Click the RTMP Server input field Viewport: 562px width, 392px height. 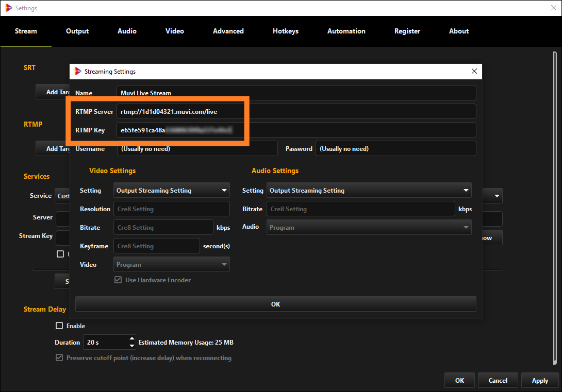click(x=296, y=111)
